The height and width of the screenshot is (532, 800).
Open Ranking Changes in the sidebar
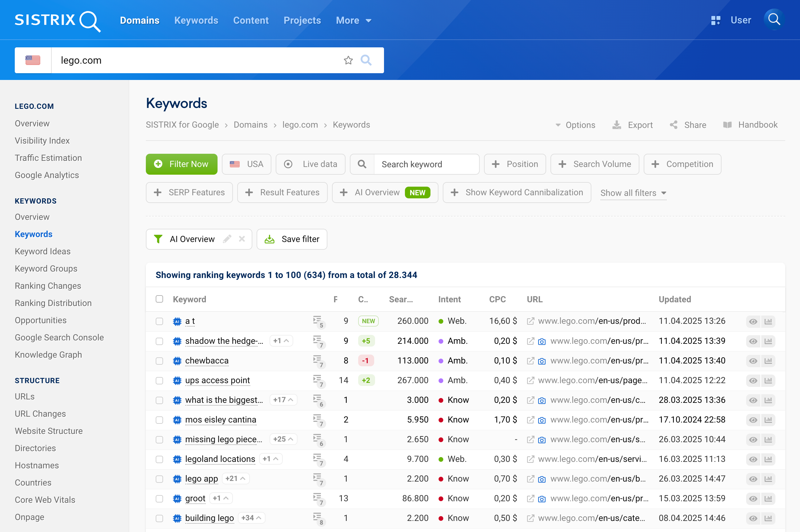point(48,286)
